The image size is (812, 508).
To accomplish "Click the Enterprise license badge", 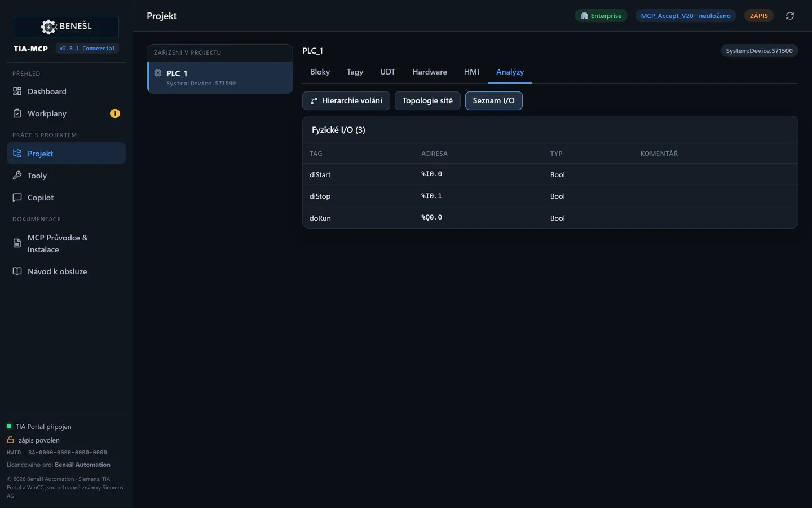I will click(601, 16).
